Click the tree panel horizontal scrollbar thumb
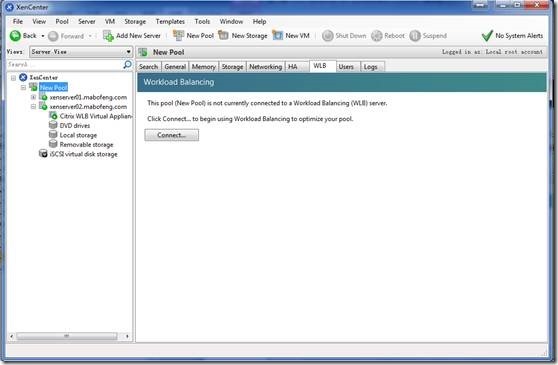 tap(67, 336)
